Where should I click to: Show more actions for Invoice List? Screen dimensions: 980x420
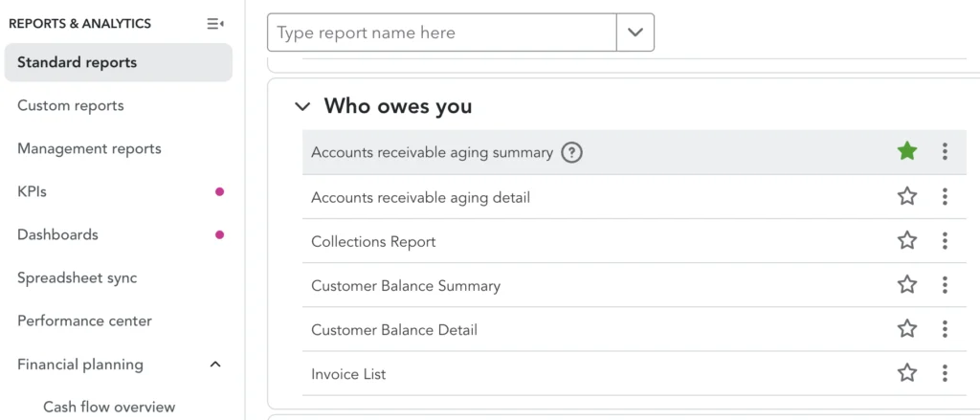(x=945, y=373)
